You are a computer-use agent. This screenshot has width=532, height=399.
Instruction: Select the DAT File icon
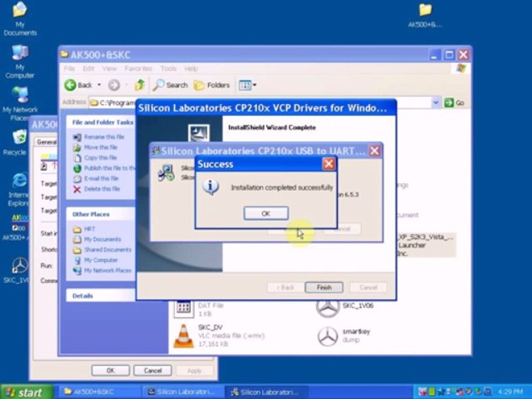coord(183,308)
